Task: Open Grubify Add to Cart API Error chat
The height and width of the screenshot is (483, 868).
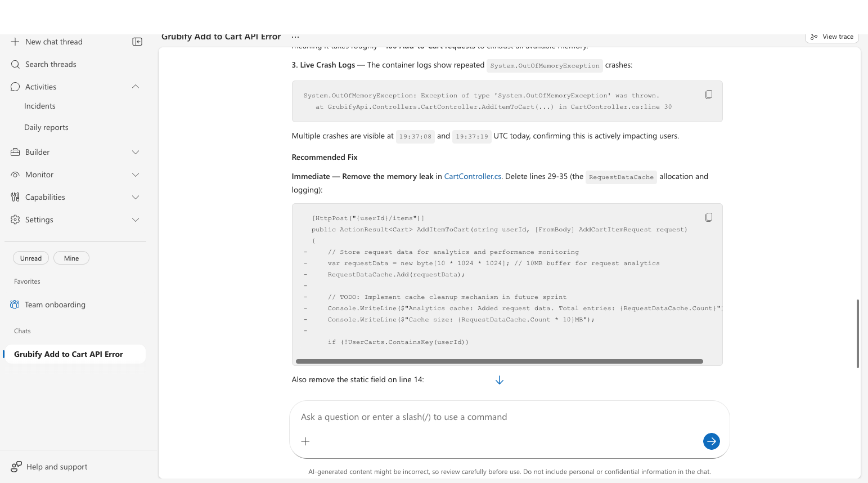Action: (x=75, y=354)
